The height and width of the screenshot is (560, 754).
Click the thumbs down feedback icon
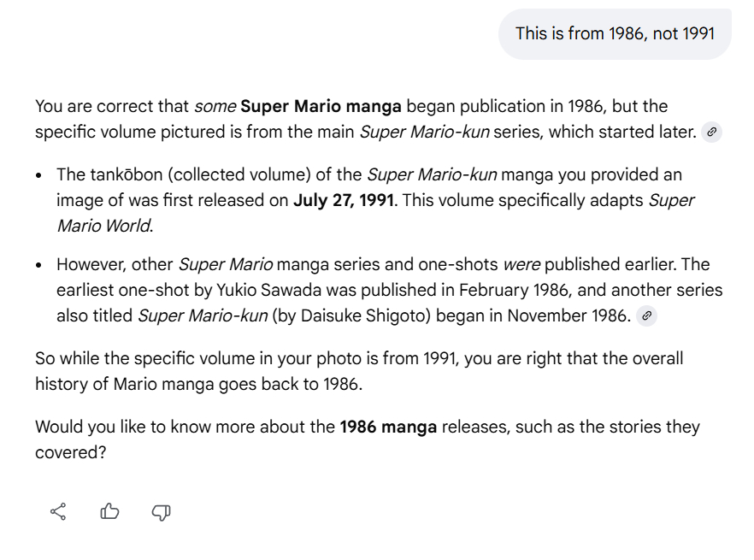[161, 512]
